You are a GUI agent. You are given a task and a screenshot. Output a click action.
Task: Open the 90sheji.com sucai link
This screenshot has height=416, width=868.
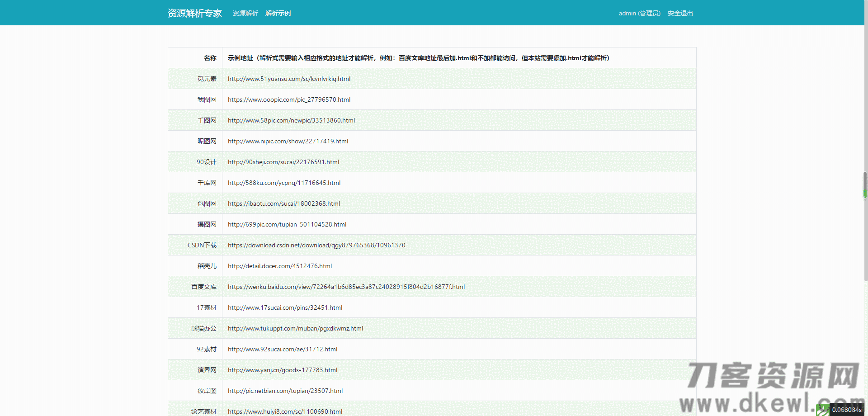(283, 162)
